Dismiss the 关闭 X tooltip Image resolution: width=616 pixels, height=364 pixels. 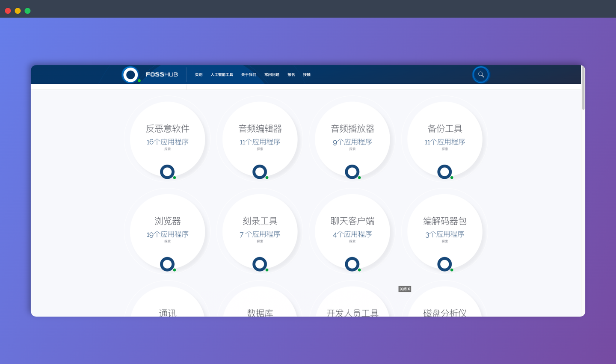coord(404,289)
